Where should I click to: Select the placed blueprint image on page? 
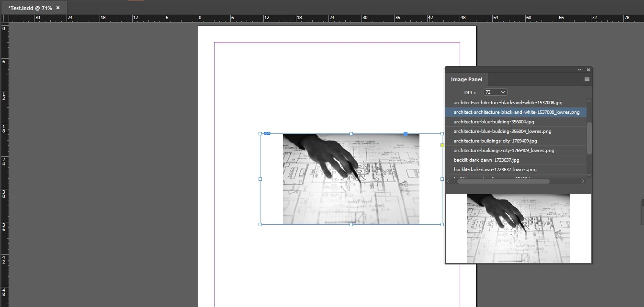point(351,179)
